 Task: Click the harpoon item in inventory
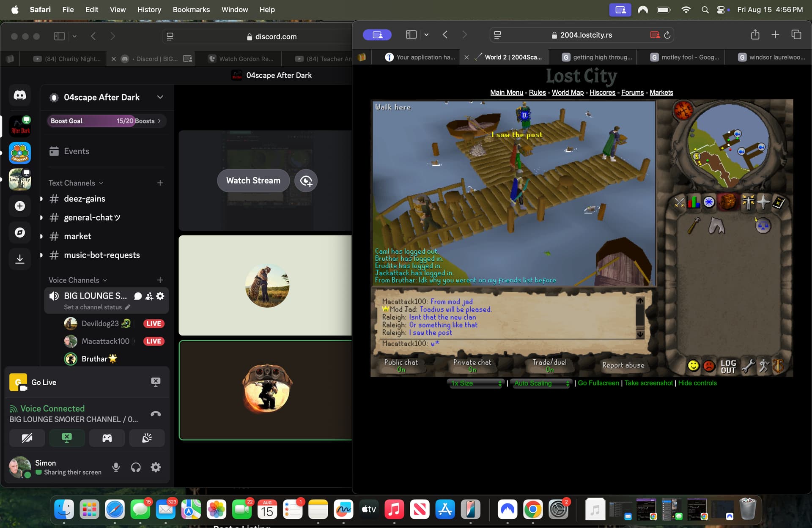pyautogui.click(x=694, y=226)
